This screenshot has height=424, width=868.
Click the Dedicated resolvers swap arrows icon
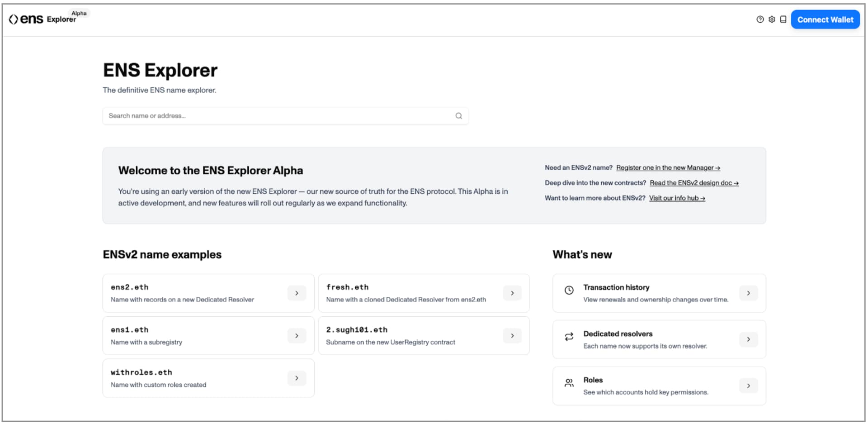(x=569, y=337)
